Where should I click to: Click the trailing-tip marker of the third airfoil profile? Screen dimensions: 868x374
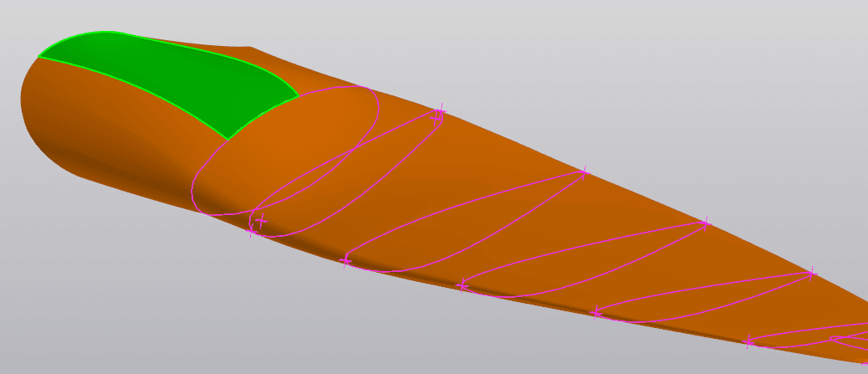[x=705, y=223]
